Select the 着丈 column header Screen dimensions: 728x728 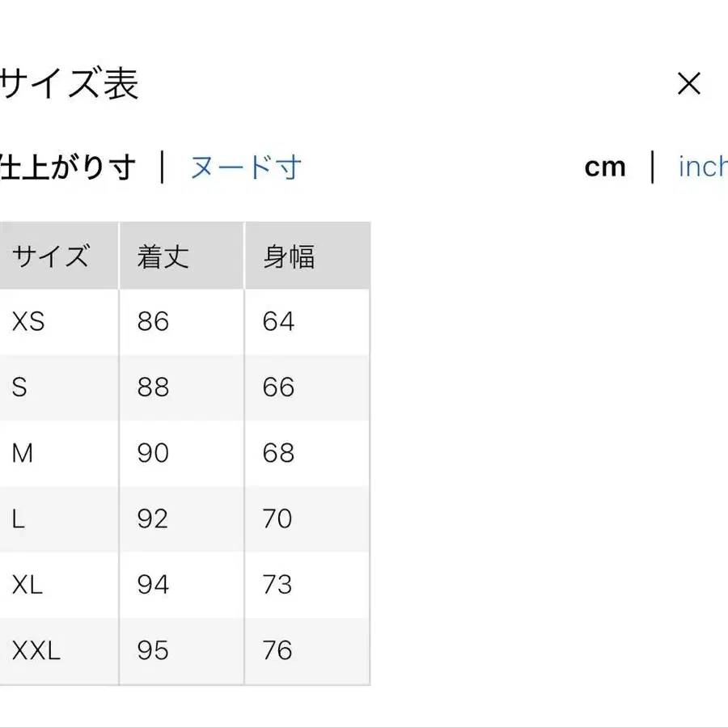tap(161, 255)
